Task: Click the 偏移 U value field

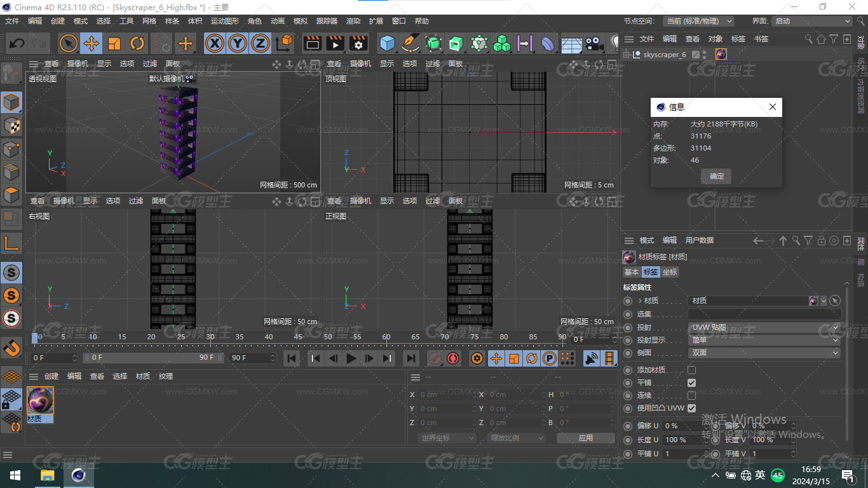Action: pos(685,426)
